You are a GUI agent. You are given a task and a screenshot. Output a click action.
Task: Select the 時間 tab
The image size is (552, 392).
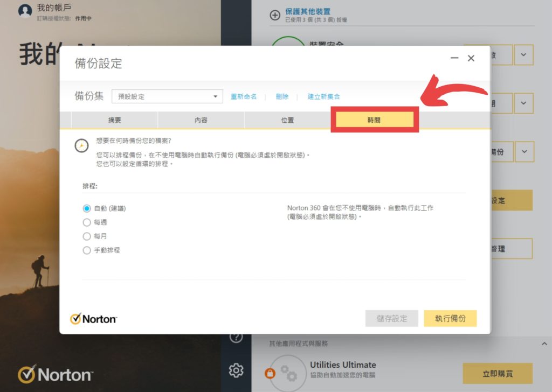(374, 120)
